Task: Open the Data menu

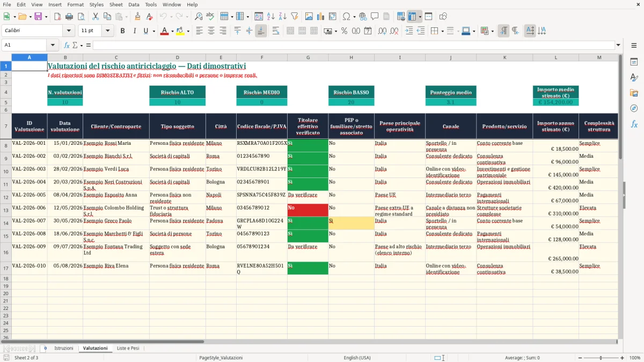Action: tap(134, 4)
